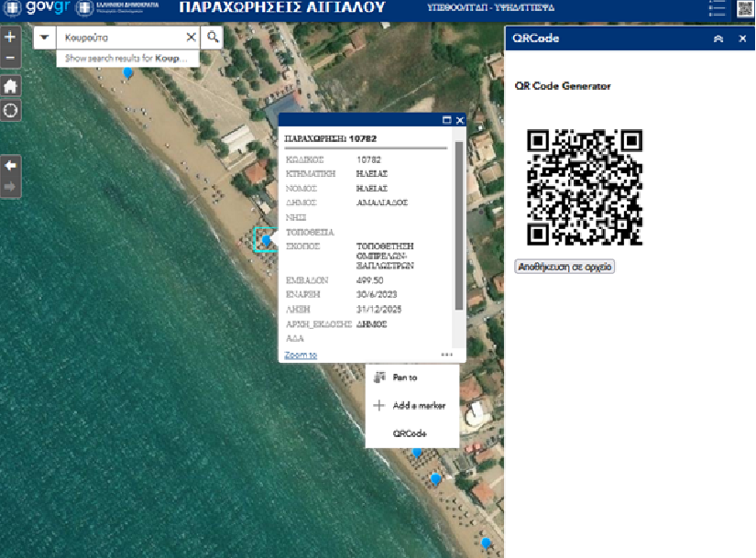Click the Hellenic Republic emblem logo
The image size is (756, 558).
click(x=117, y=7)
